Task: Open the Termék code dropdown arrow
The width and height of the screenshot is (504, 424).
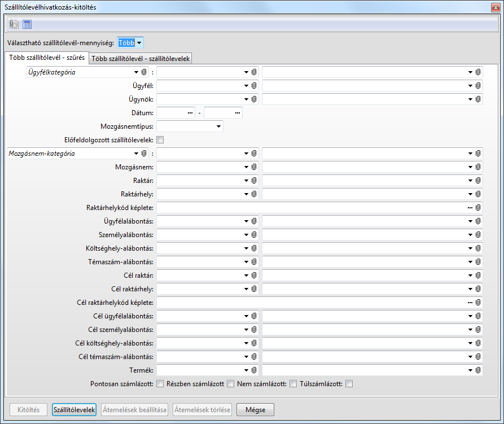Action: pyautogui.click(x=246, y=370)
